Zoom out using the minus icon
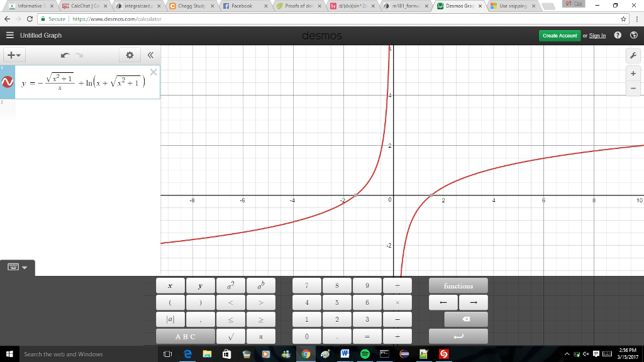This screenshot has height=362, width=644. (633, 89)
